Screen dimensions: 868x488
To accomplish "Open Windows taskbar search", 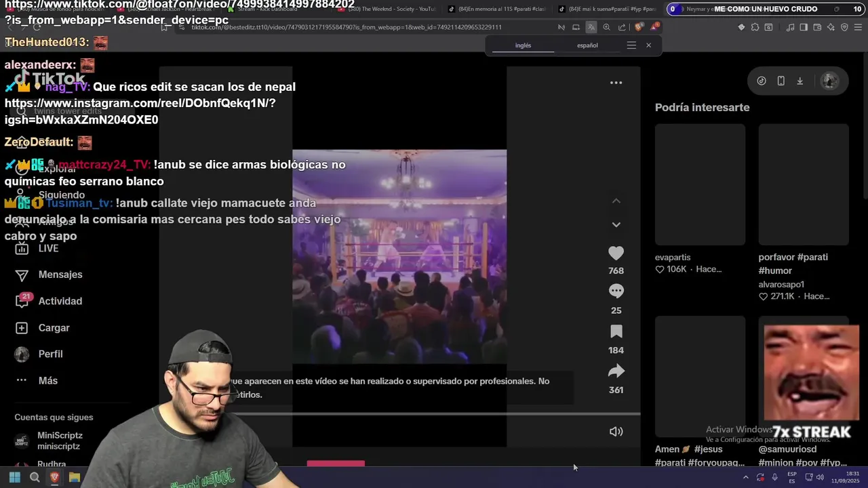I will pos(35,477).
